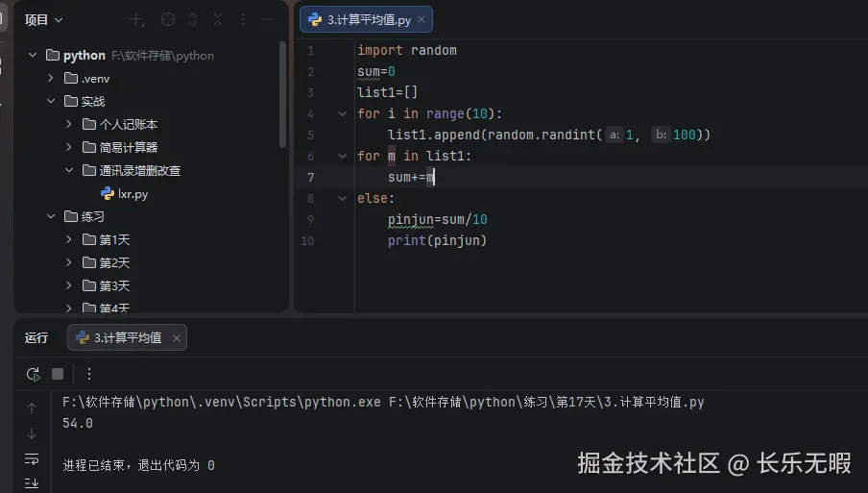
Task: Click the script path in console output
Action: [546, 402]
